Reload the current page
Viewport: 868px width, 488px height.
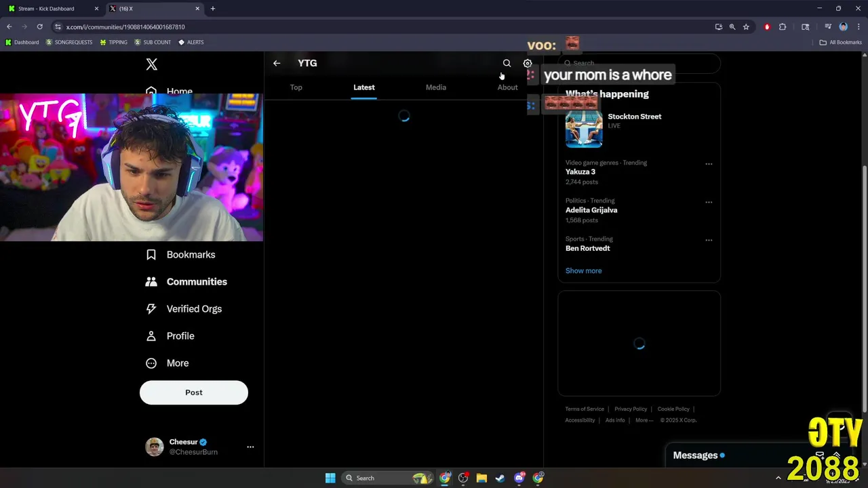pos(40,27)
